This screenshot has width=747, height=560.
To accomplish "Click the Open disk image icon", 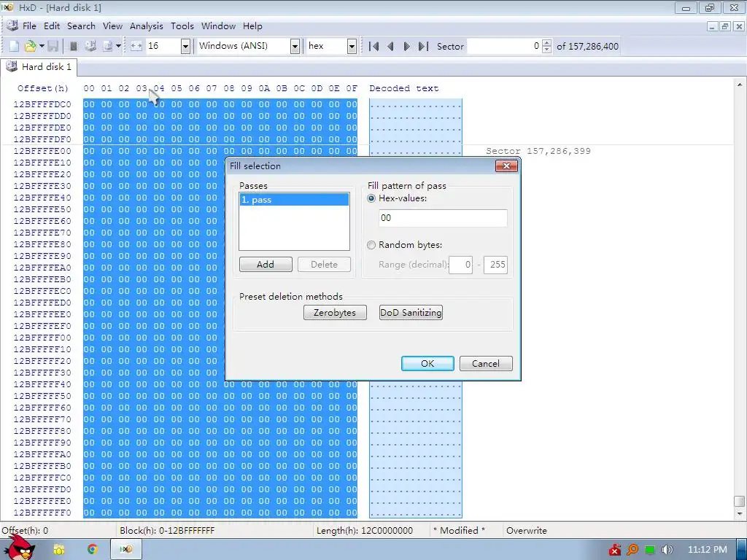I will coord(108,46).
